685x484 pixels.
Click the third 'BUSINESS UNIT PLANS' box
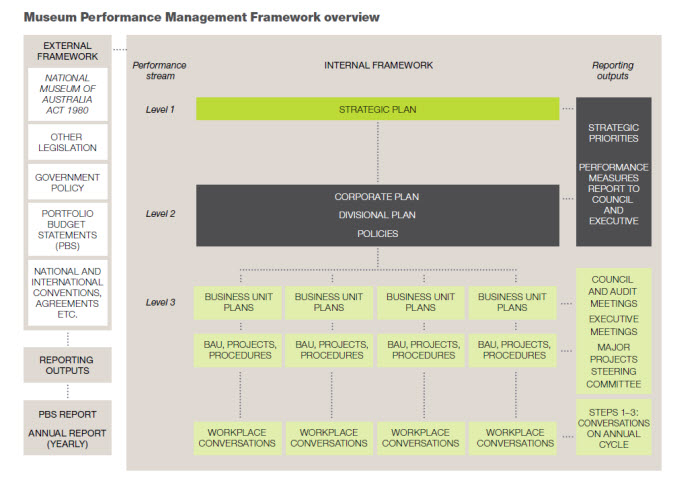[x=421, y=302]
